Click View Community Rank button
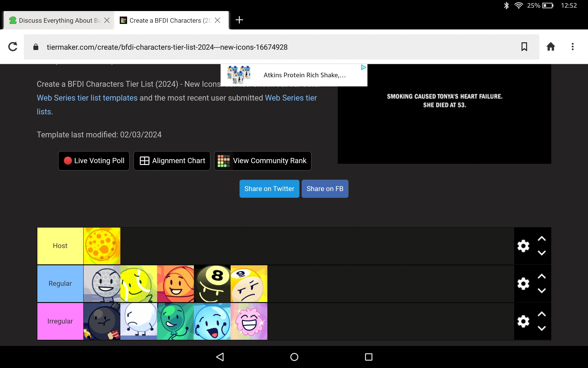The width and height of the screenshot is (588, 368). point(262,161)
